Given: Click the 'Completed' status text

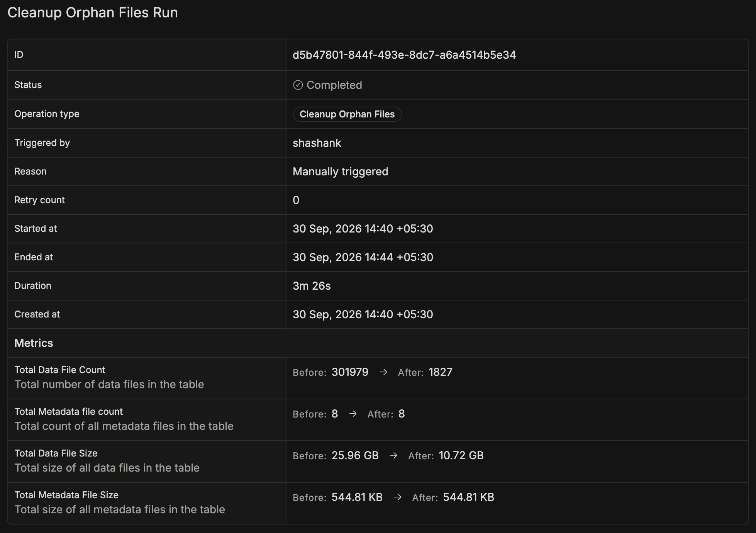Looking at the screenshot, I should 334,85.
